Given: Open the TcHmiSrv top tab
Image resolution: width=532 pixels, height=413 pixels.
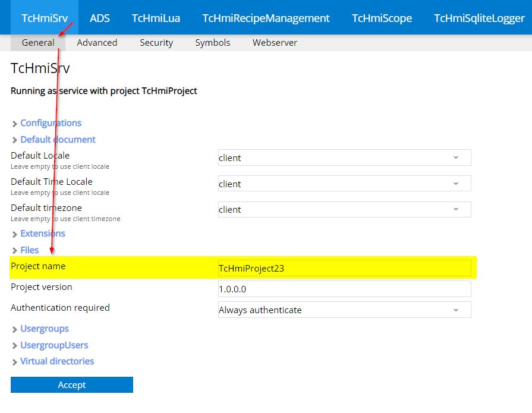Looking at the screenshot, I should (45, 18).
